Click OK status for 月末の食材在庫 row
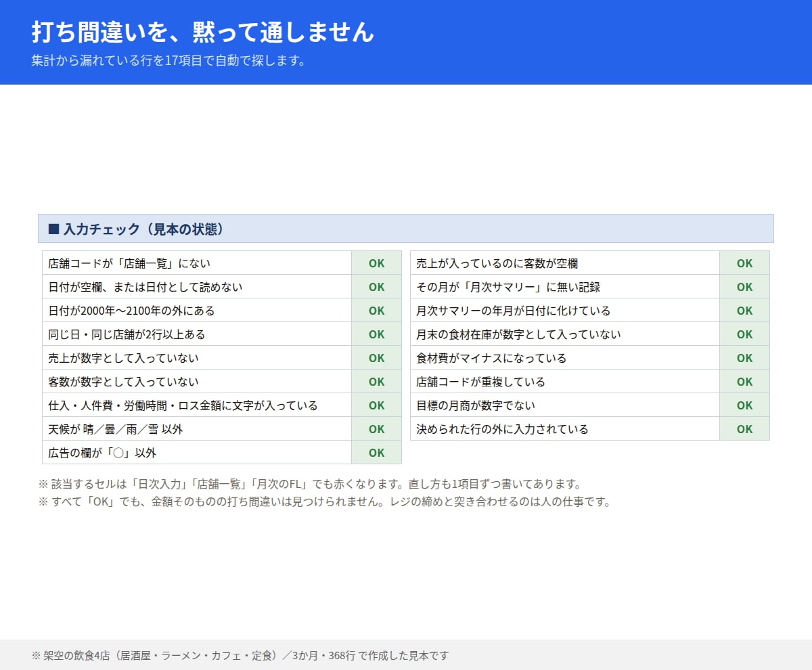This screenshot has width=812, height=670. (x=744, y=334)
